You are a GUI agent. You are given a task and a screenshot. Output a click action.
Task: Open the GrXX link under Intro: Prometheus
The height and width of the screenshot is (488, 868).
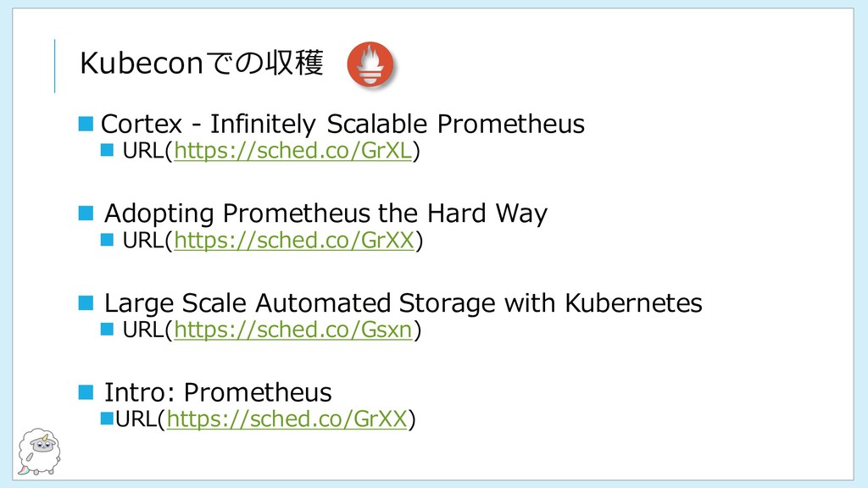287,419
